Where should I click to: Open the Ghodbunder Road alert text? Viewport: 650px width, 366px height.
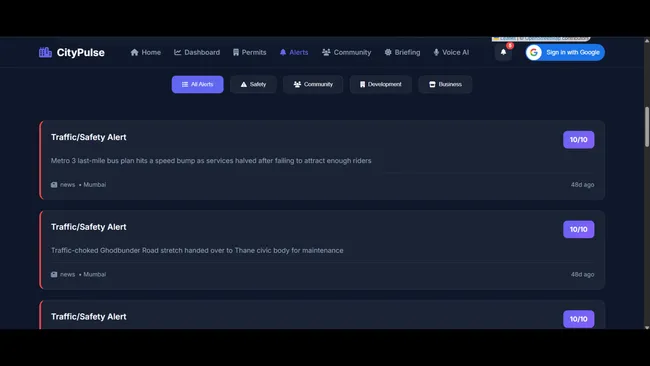[x=197, y=250]
